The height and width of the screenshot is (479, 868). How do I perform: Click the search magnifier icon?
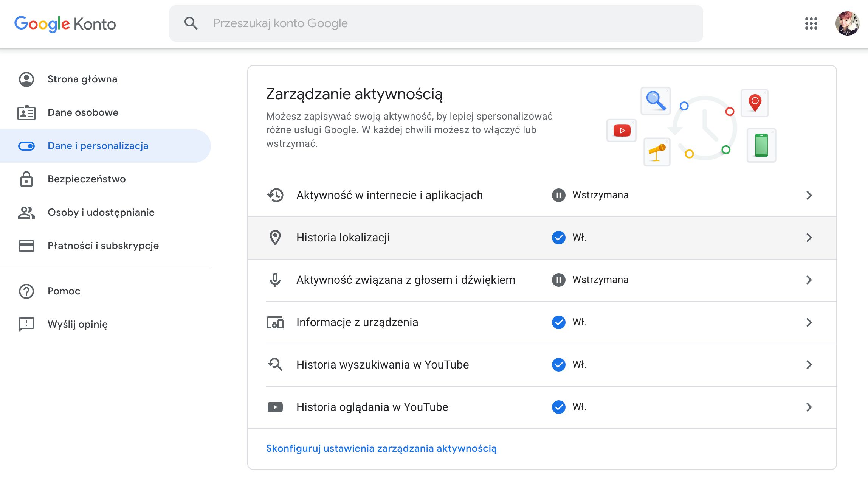click(x=191, y=23)
